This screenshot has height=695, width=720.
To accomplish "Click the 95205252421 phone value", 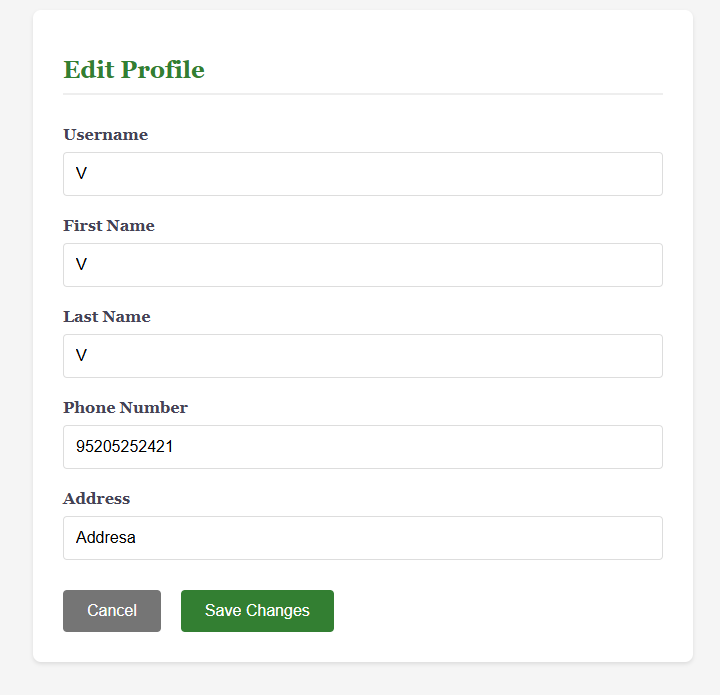I will [x=125, y=447].
